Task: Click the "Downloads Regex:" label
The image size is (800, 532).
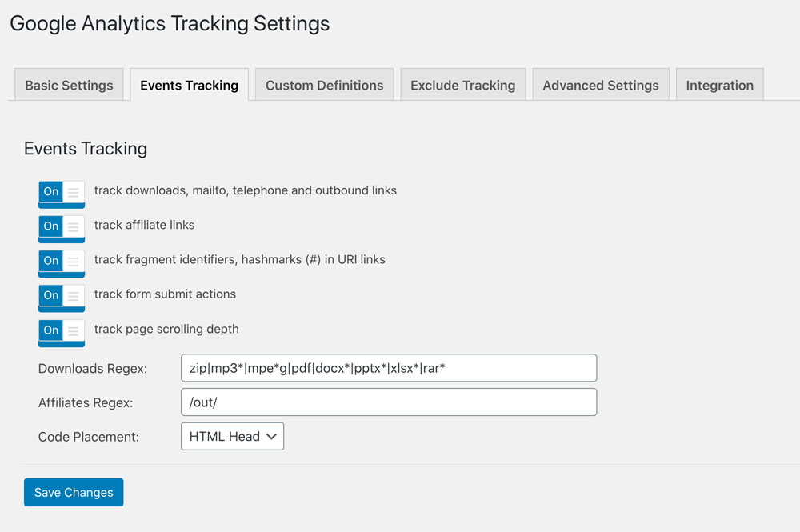Action: click(x=92, y=368)
